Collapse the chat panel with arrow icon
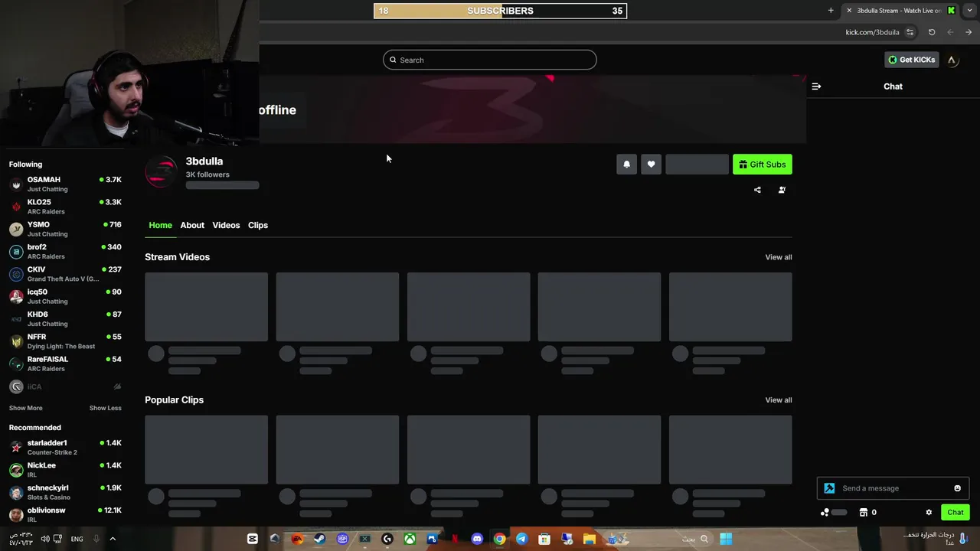The height and width of the screenshot is (551, 980). click(816, 86)
